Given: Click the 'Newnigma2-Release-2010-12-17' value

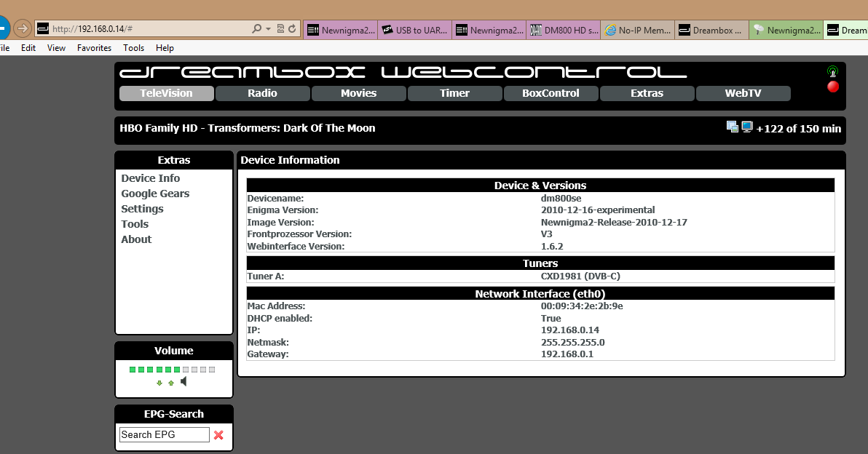Looking at the screenshot, I should pyautogui.click(x=614, y=223).
